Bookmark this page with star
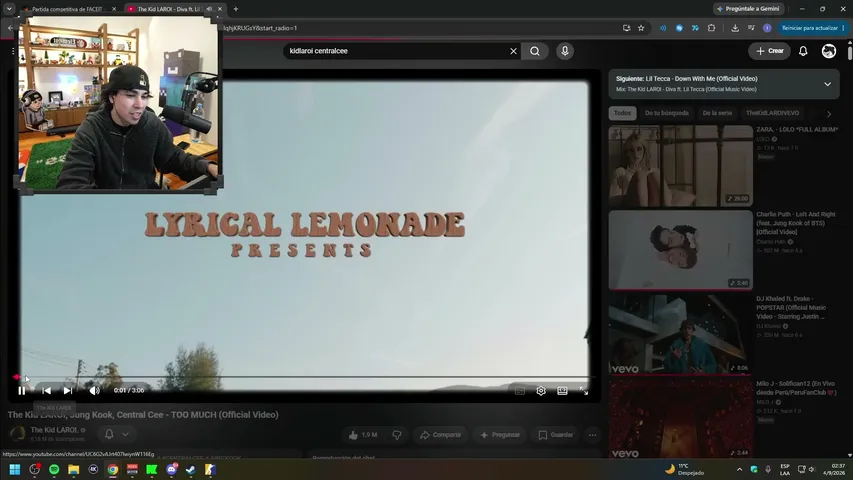 point(641,28)
